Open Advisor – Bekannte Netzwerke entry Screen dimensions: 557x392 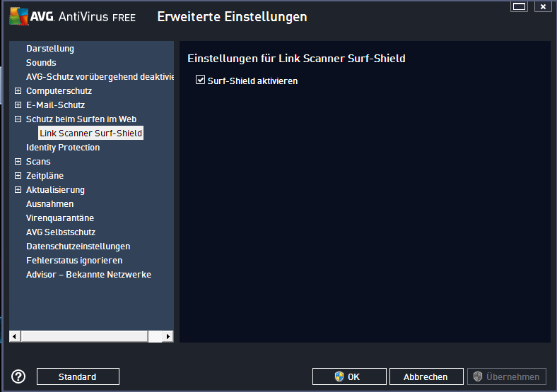89,275
